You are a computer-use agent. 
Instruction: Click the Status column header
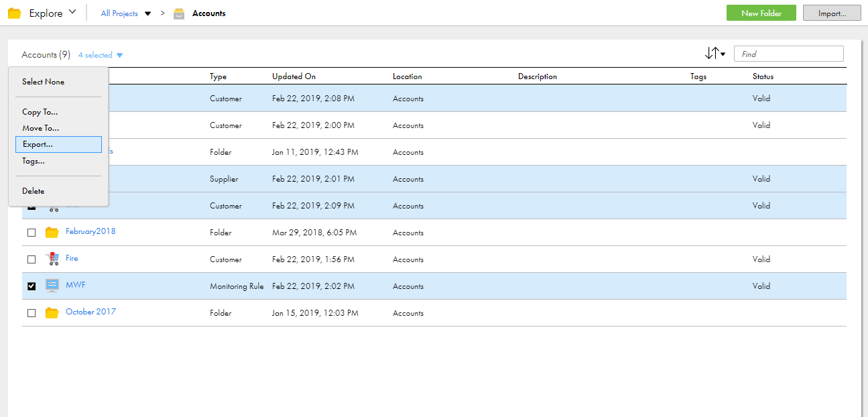763,76
